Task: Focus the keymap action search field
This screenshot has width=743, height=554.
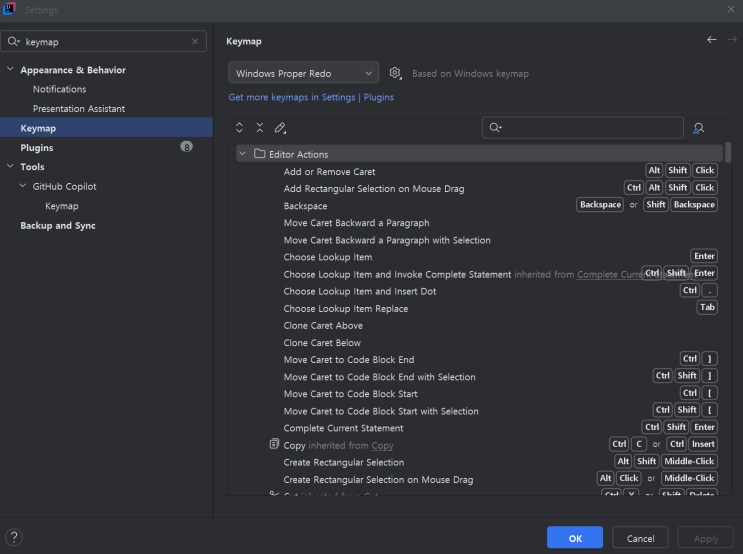Action: [582, 127]
